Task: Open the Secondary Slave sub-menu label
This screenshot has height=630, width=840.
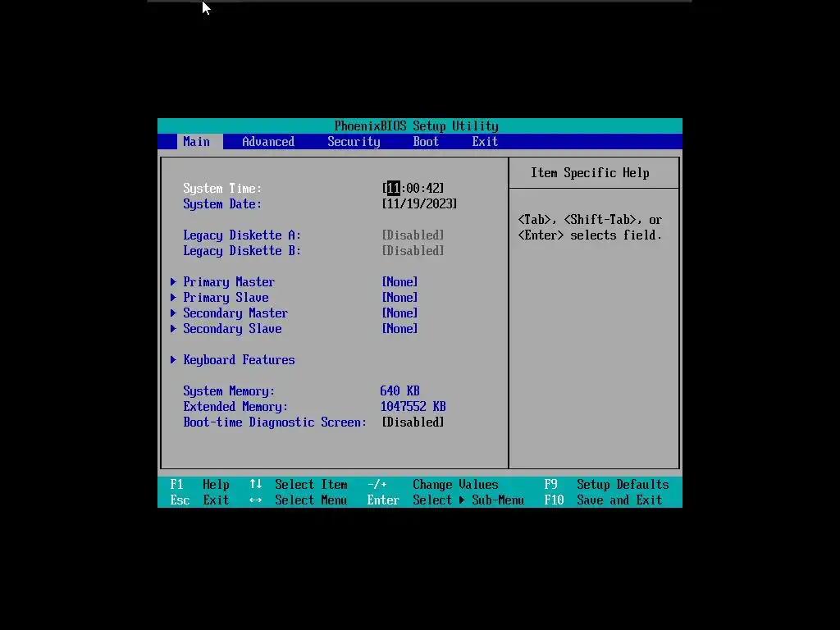Action: 232,328
